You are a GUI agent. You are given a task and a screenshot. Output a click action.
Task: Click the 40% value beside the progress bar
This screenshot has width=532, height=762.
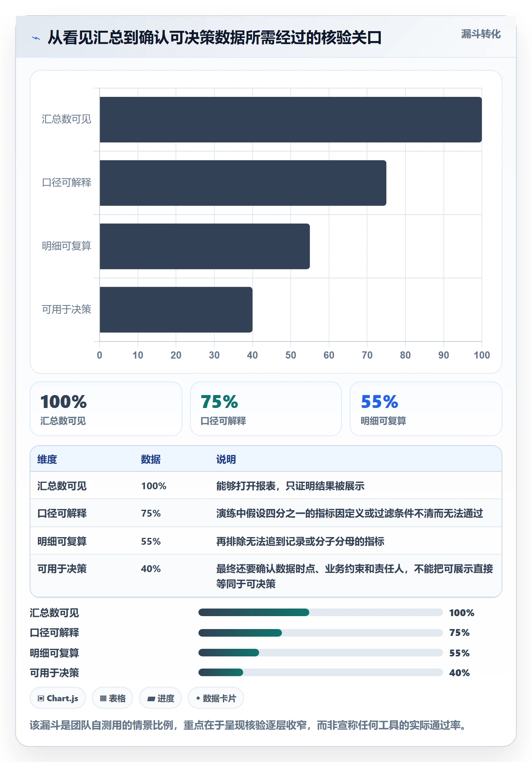(x=459, y=673)
